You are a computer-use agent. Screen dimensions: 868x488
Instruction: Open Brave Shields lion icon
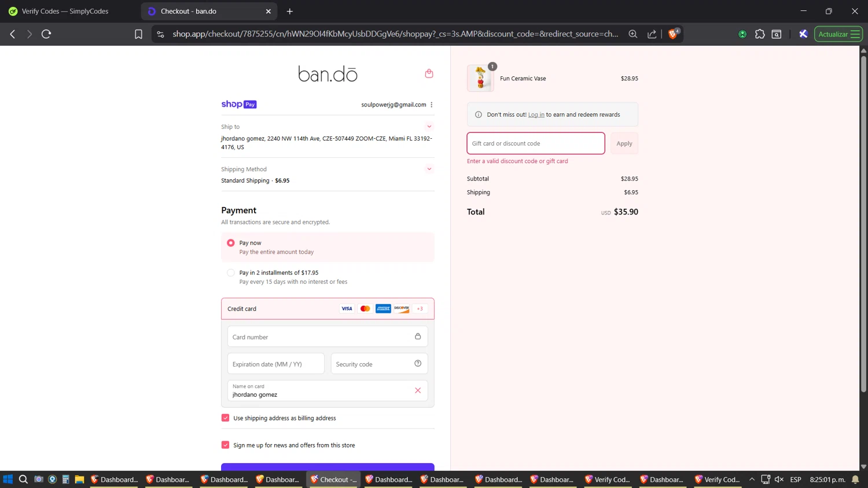673,34
